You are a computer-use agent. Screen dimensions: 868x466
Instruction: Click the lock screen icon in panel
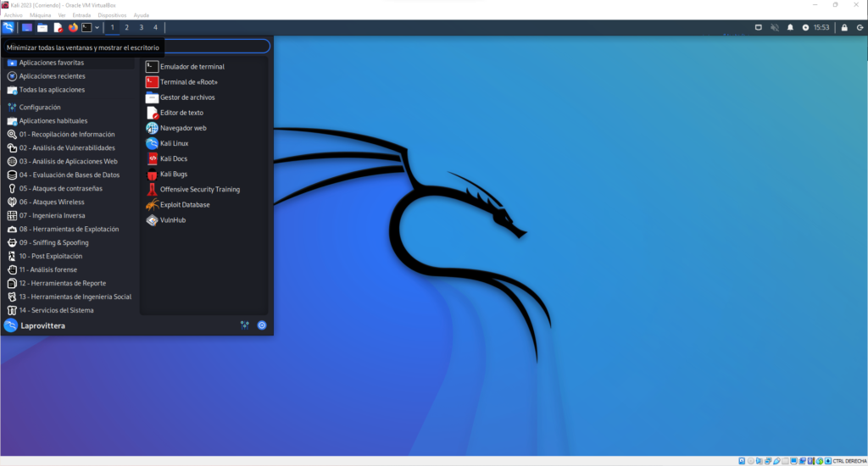coord(844,27)
